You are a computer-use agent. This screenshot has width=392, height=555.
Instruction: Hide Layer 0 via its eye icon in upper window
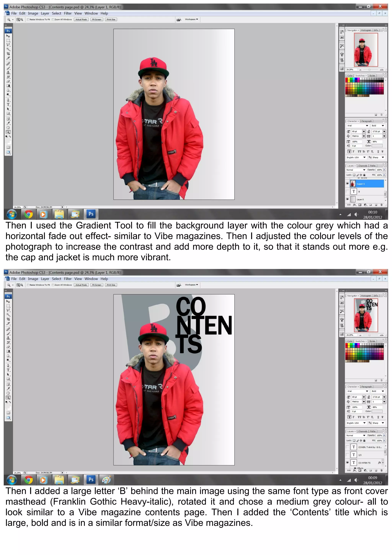[347, 199]
